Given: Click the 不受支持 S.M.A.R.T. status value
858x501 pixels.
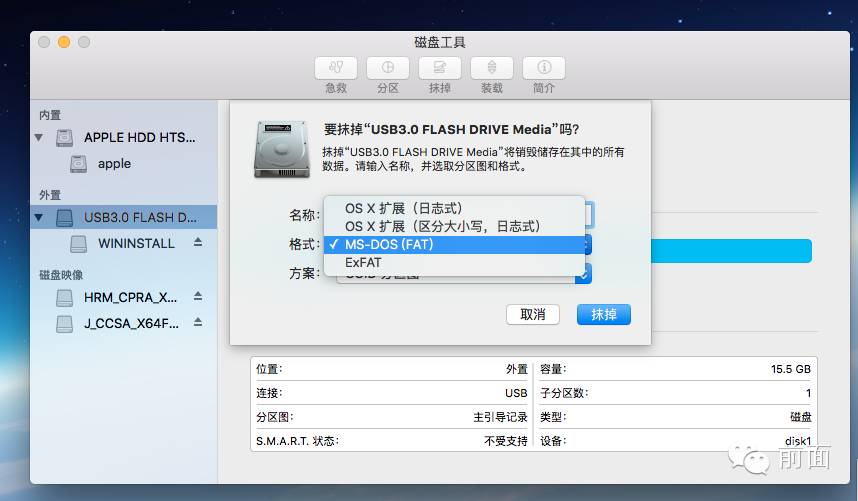Looking at the screenshot, I should point(506,441).
